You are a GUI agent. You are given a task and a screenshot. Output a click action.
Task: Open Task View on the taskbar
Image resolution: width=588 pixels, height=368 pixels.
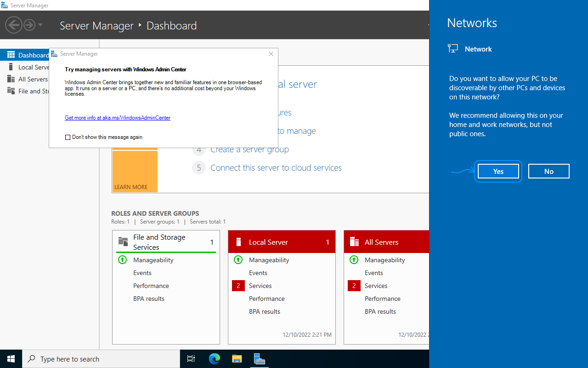coord(191,359)
